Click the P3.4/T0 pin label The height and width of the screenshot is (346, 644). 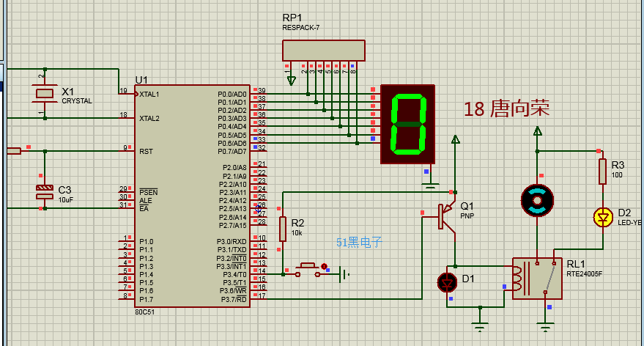(234, 274)
